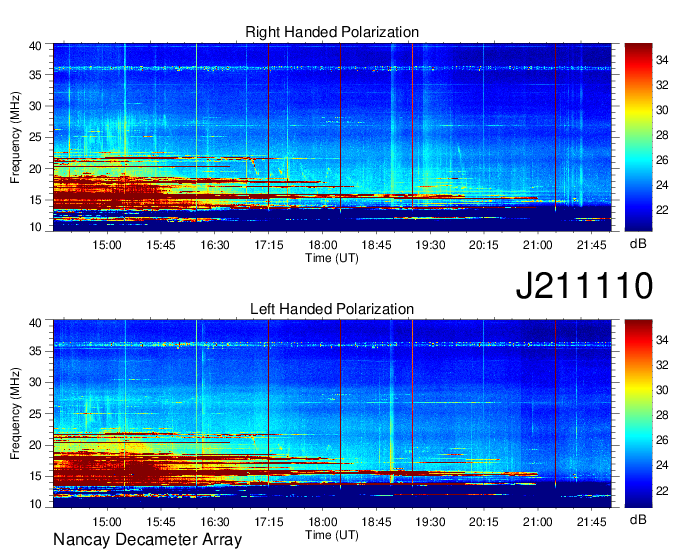Click the 30 dB tick on Left Handed colorbar
Viewport: 680px width, 552px height.
point(662,390)
